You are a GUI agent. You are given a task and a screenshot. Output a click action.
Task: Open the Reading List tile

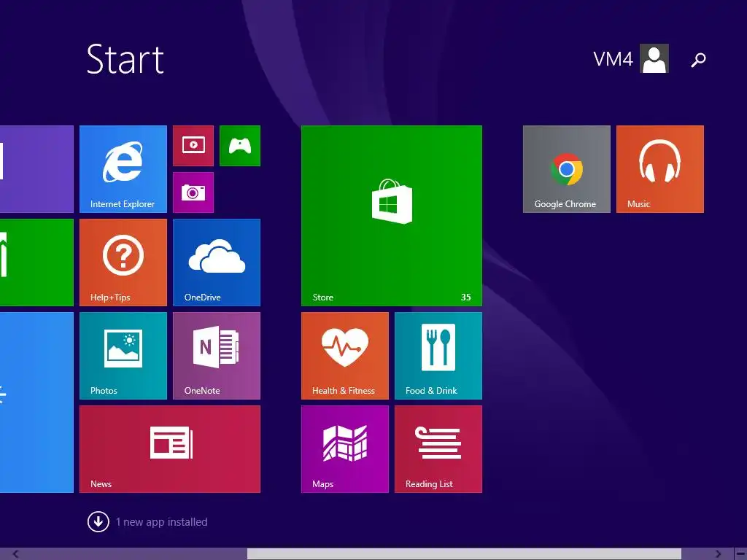(x=438, y=449)
